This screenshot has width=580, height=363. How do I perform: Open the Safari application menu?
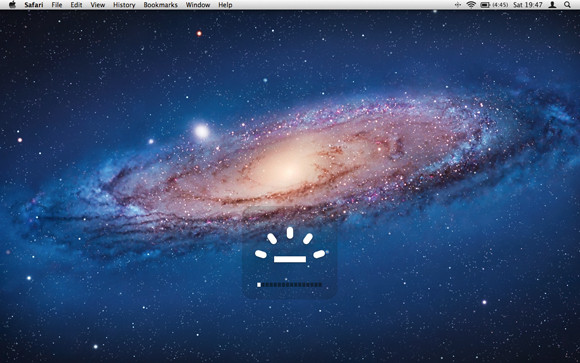pyautogui.click(x=34, y=5)
